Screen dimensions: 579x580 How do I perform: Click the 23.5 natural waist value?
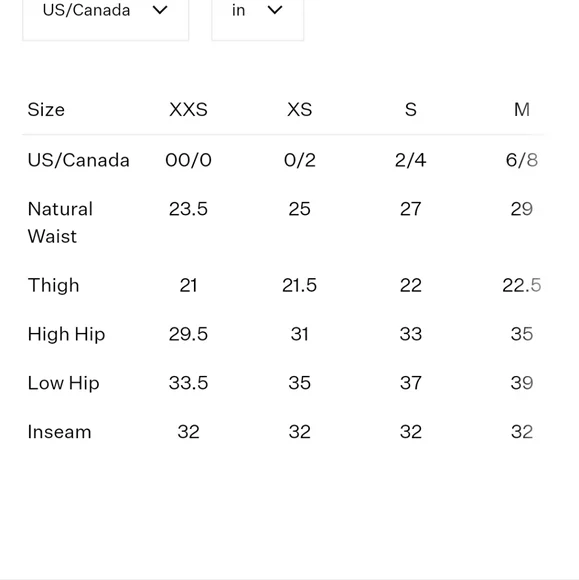pyautogui.click(x=188, y=209)
